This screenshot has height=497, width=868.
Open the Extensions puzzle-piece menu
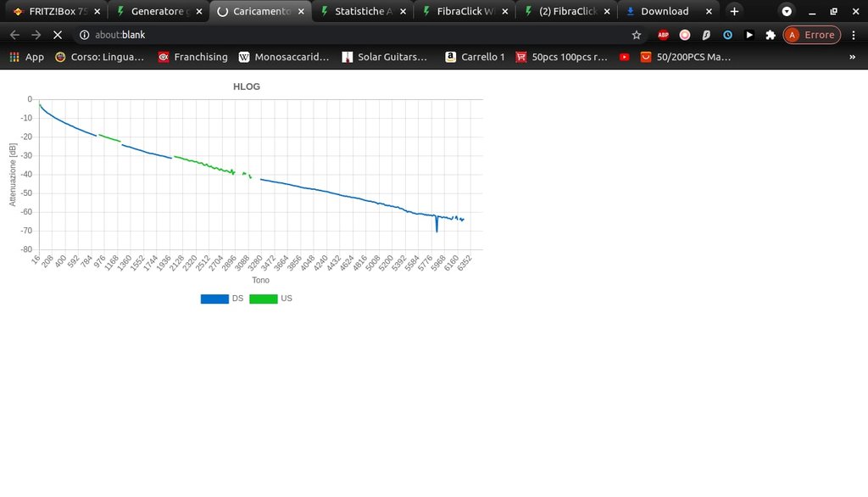[770, 35]
